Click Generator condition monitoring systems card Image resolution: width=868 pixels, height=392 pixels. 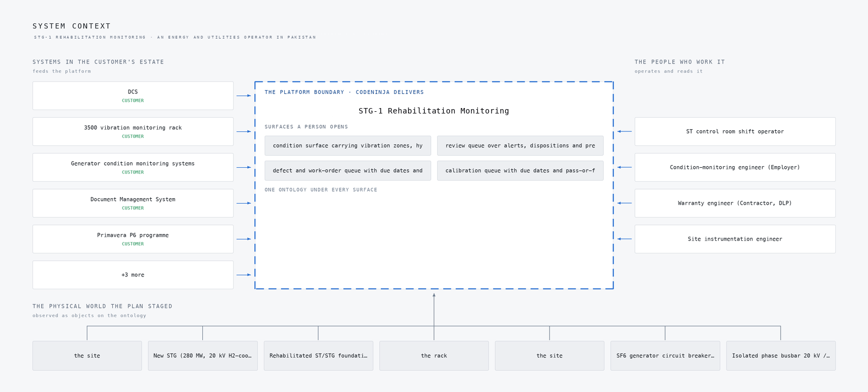pos(133,167)
